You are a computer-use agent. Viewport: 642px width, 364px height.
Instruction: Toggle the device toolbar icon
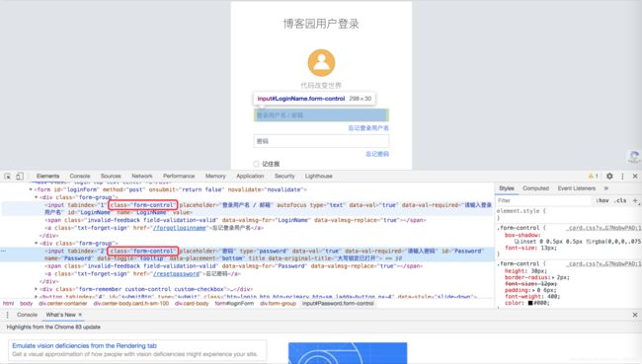pos(19,177)
